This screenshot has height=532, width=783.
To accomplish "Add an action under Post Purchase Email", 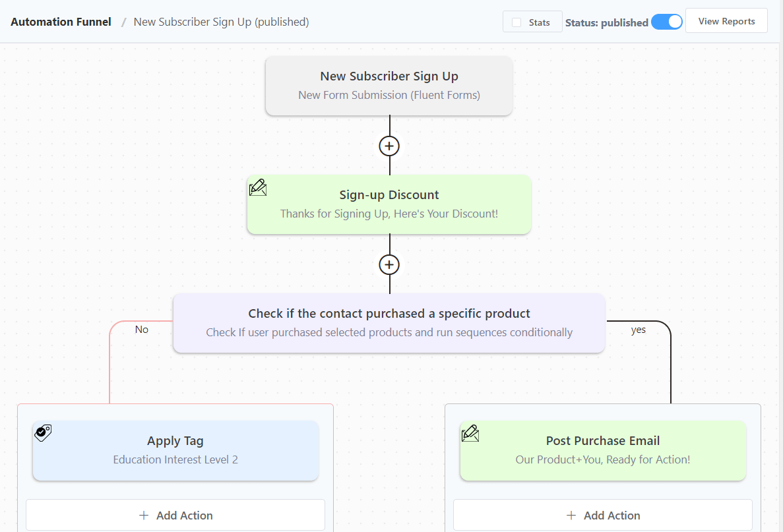I will click(603, 515).
